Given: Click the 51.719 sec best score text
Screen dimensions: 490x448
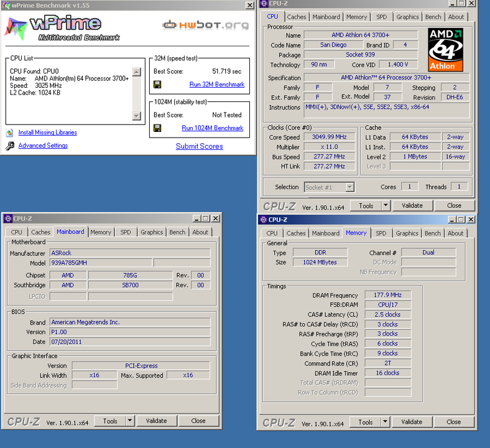Looking at the screenshot, I should click(227, 72).
